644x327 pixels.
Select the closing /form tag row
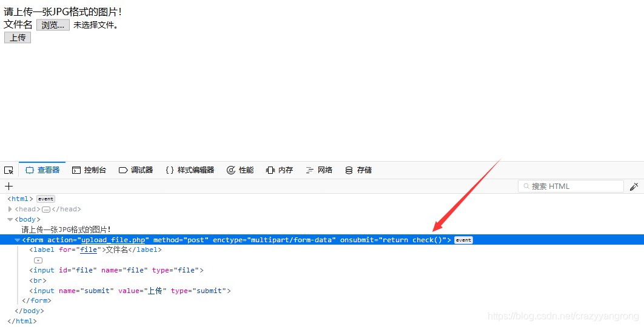tap(36, 301)
